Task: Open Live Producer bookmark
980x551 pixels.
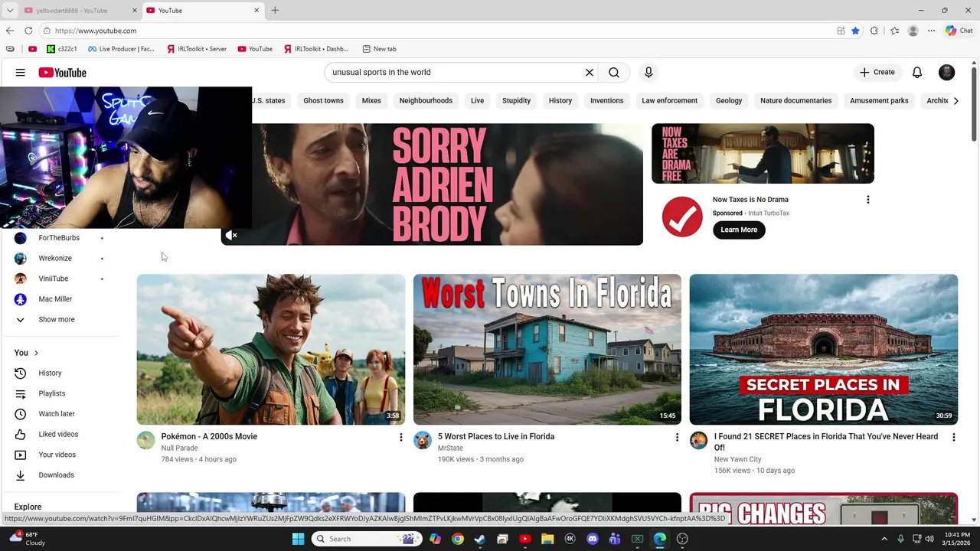Action: (121, 49)
